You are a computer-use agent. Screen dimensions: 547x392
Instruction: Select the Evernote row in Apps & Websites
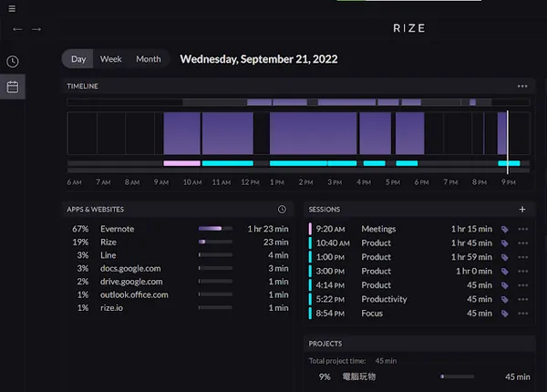click(x=180, y=229)
